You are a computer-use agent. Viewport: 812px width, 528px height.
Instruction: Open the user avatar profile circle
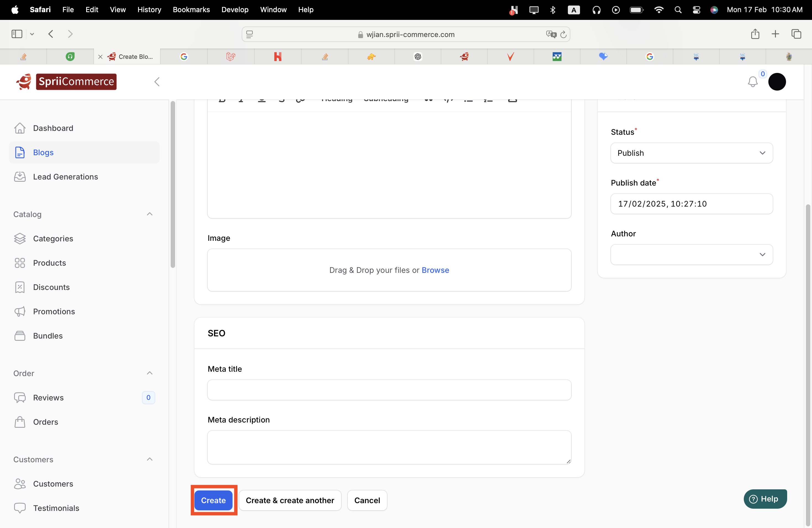(x=777, y=82)
